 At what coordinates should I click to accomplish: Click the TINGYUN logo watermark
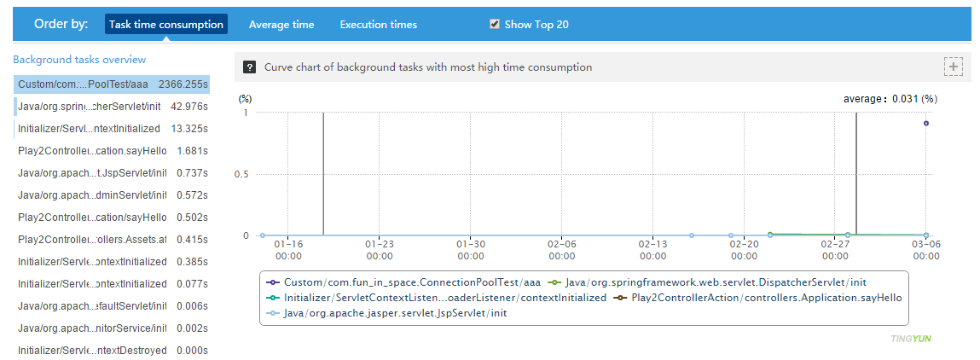911,339
